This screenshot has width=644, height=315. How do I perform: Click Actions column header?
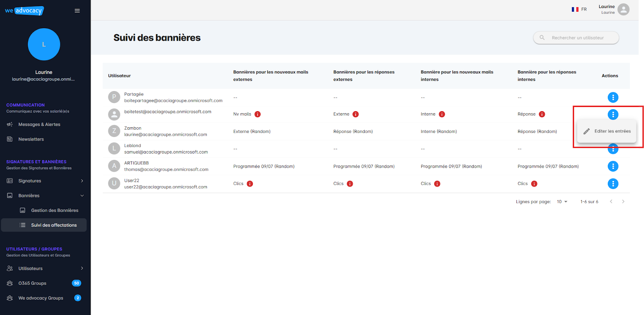[610, 76]
